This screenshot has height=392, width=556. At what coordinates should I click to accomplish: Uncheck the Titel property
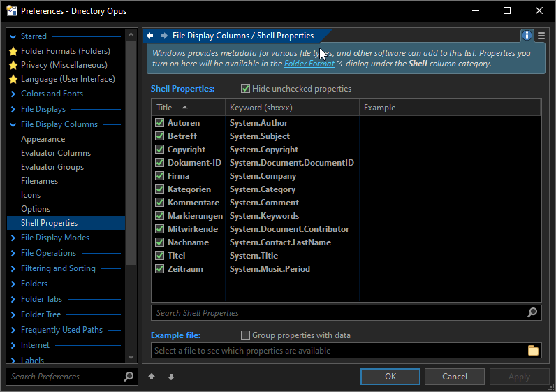coord(159,256)
